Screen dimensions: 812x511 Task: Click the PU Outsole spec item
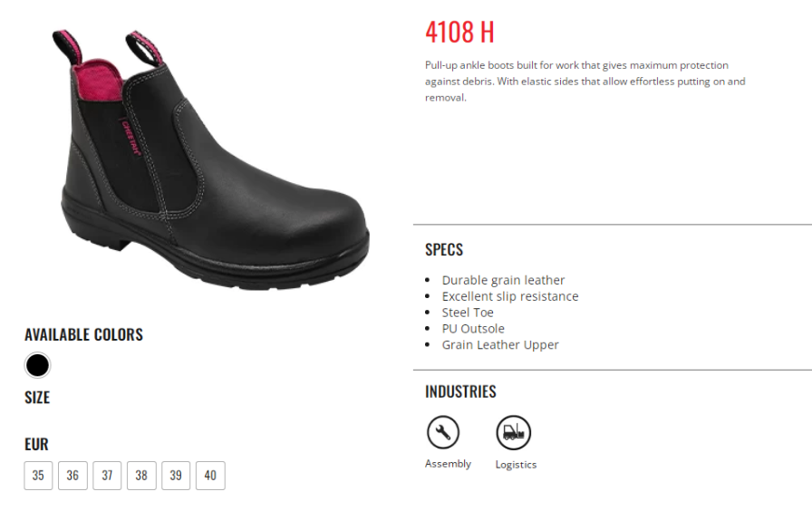[x=473, y=328]
